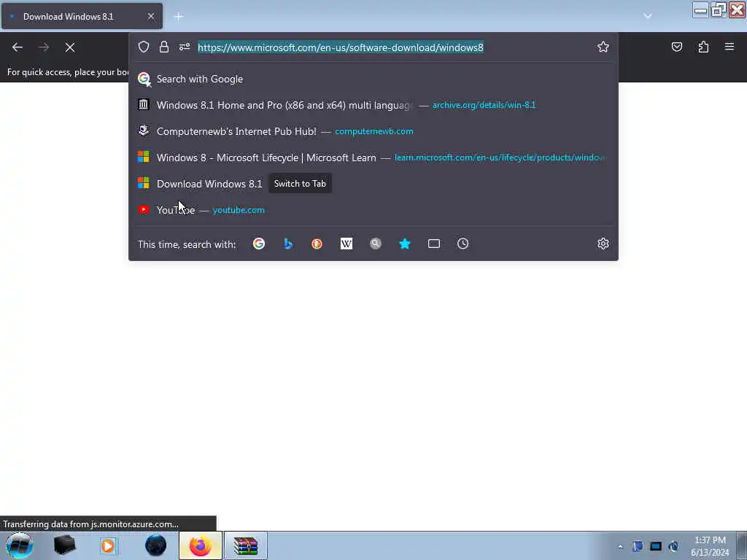The height and width of the screenshot is (560, 747).
Task: Click the padlock site security icon
Action: pyautogui.click(x=164, y=47)
